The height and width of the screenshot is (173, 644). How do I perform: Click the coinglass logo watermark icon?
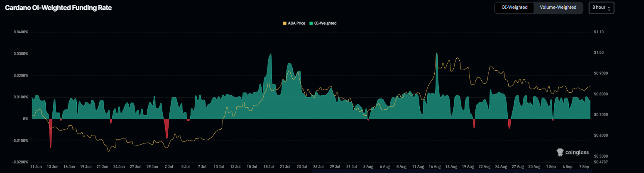[561, 153]
